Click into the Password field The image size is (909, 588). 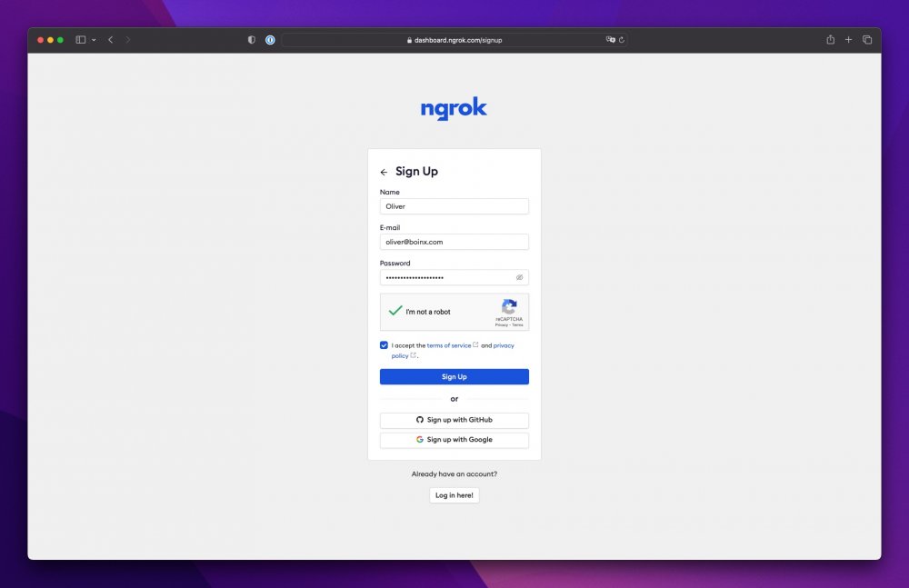pyautogui.click(x=454, y=277)
